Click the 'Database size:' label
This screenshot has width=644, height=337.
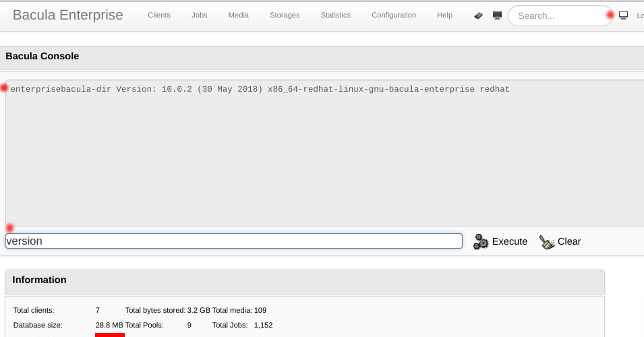(x=38, y=325)
